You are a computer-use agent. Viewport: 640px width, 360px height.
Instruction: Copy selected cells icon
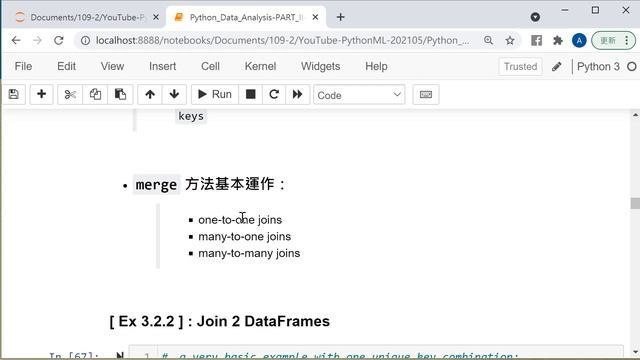(x=95, y=95)
